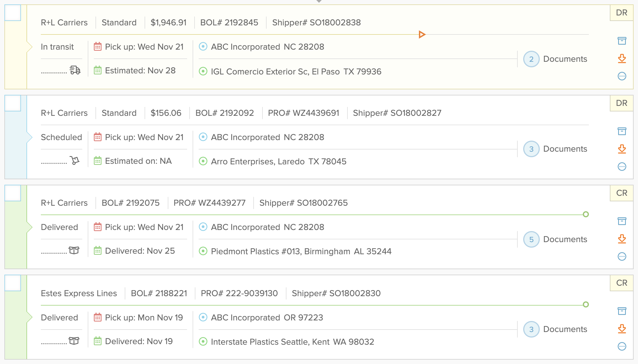
Task: Download documents for BOL# 2192092 shipment
Action: point(622,149)
